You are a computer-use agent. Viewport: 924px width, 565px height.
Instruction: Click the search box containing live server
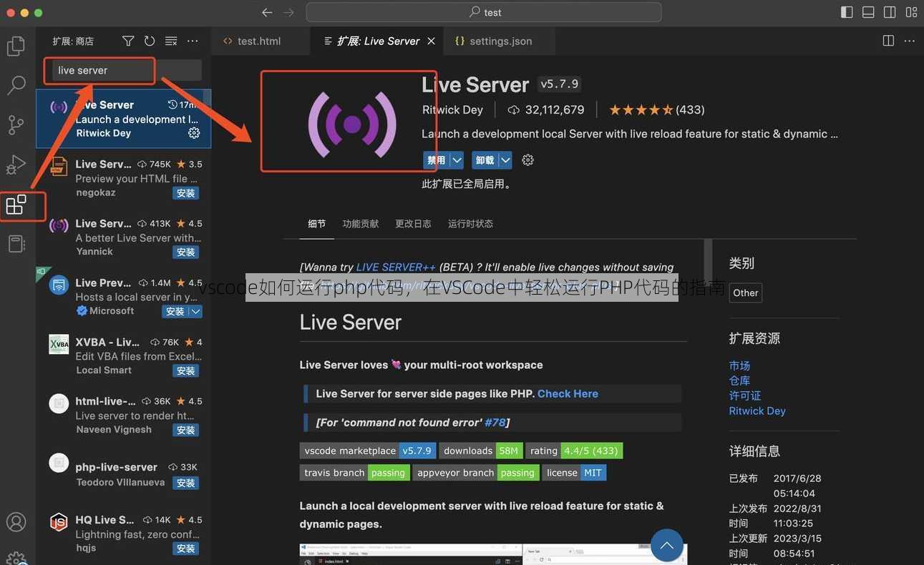tap(127, 70)
